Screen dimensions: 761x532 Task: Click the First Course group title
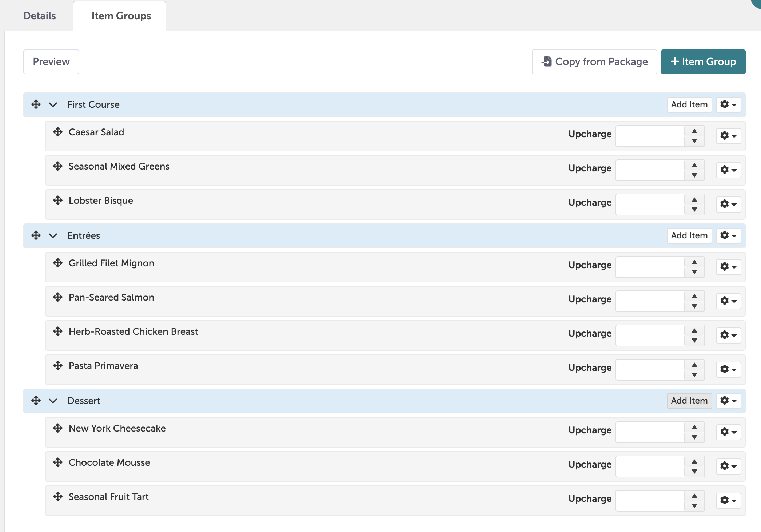[x=93, y=104]
